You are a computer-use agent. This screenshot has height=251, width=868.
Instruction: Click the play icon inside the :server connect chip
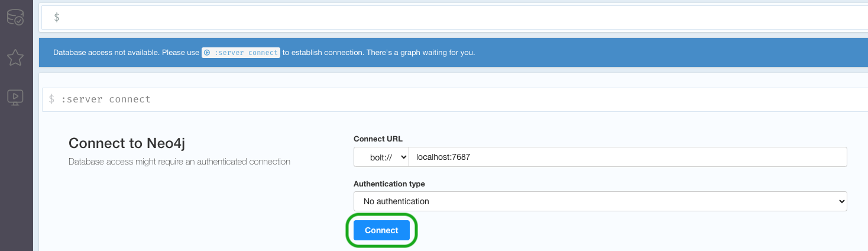point(207,53)
